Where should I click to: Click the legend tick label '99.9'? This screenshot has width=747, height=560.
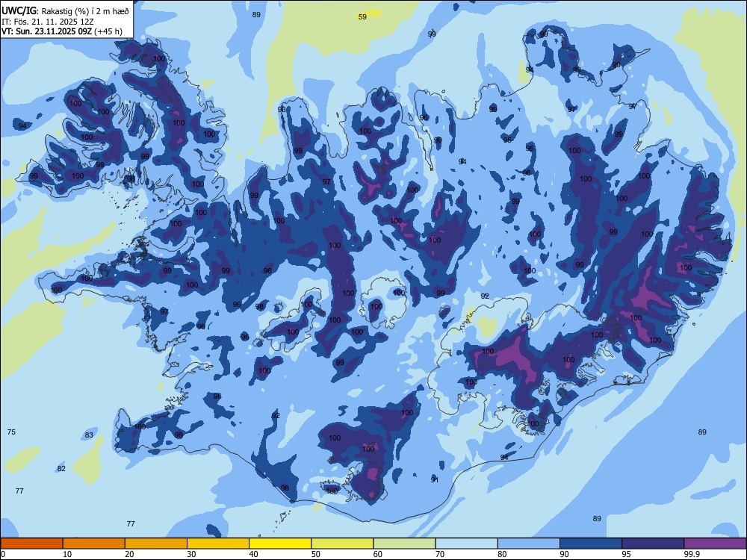tap(691, 554)
